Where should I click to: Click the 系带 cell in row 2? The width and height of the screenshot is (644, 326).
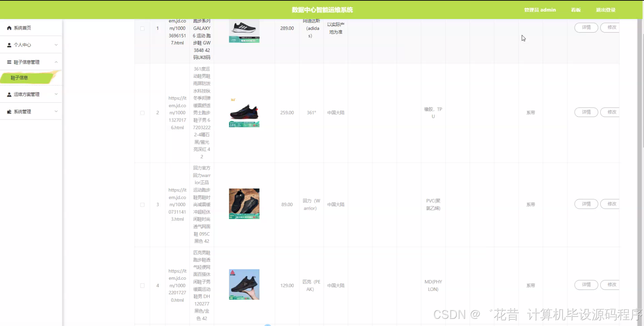[x=531, y=113]
